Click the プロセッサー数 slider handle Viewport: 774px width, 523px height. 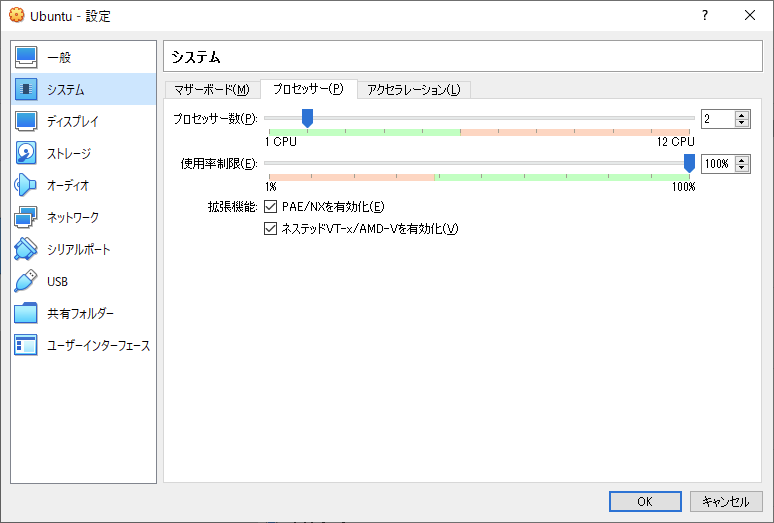tap(307, 118)
